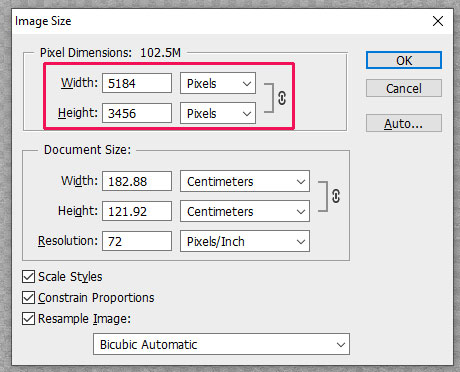Confirm with the OK button
The width and height of the screenshot is (460, 372).
click(x=404, y=60)
